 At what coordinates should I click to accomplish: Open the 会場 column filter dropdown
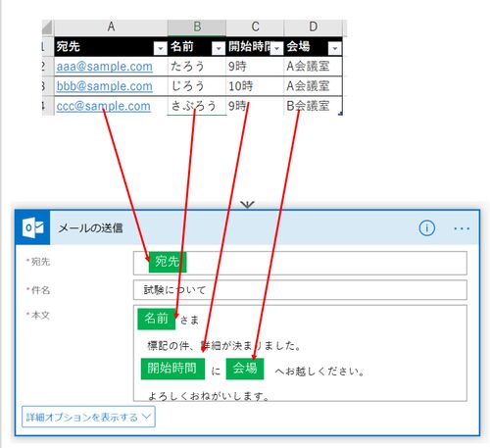pyautogui.click(x=335, y=49)
